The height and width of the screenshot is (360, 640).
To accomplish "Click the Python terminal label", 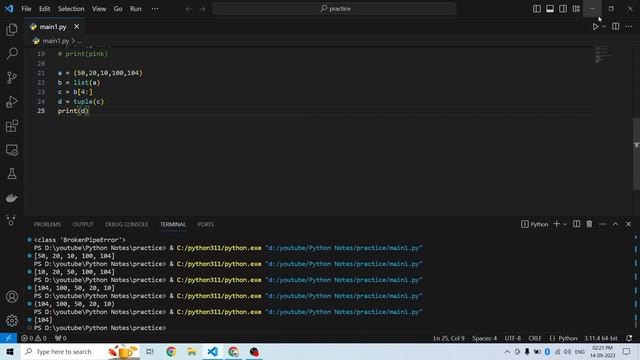I will click(x=535, y=224).
